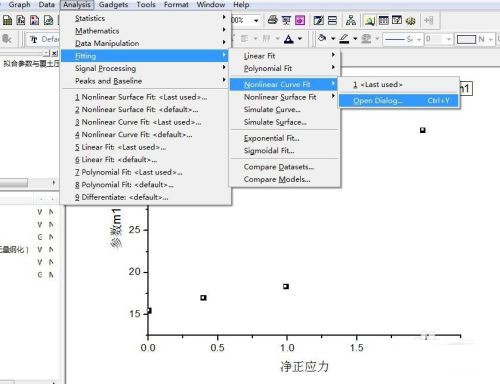This screenshot has width=500, height=384.
Task: Click the Line Color pencil icon
Action: pos(344,39)
